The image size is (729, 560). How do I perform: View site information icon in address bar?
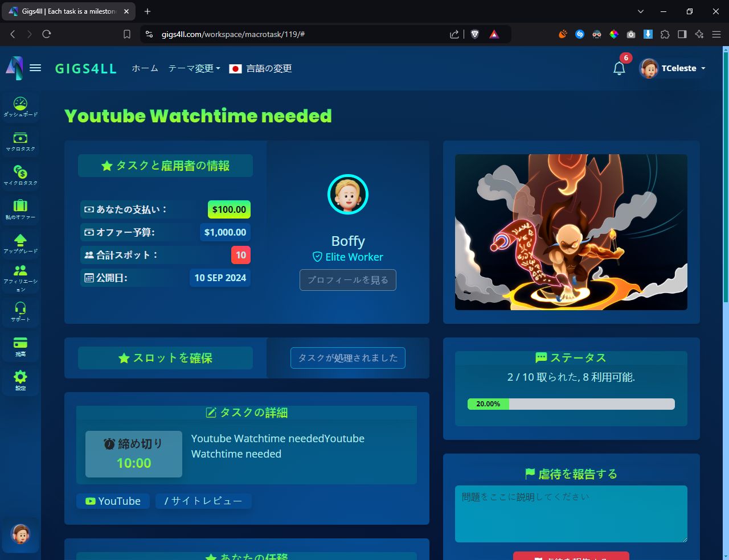point(149,34)
